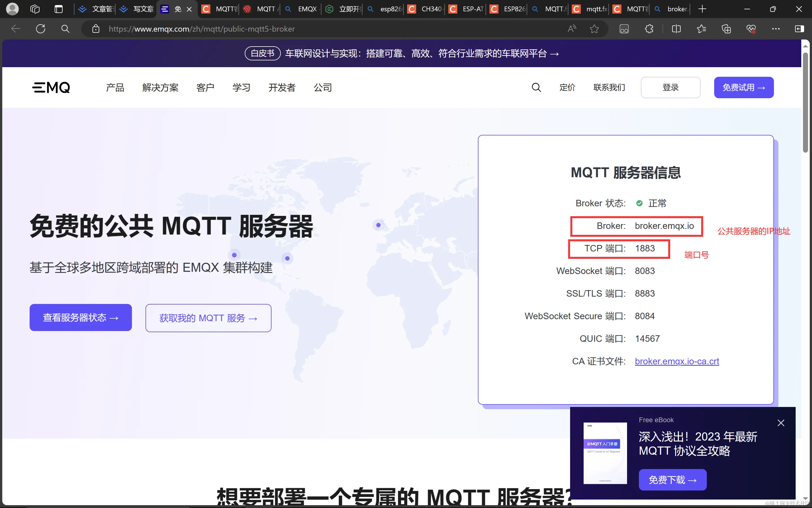Click the toolbar icon right of star

click(624, 29)
